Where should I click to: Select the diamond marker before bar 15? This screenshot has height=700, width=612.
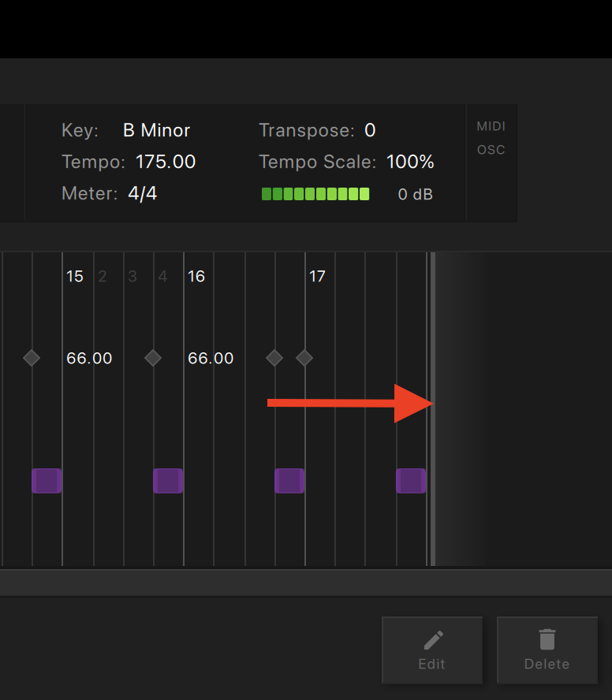pos(32,358)
